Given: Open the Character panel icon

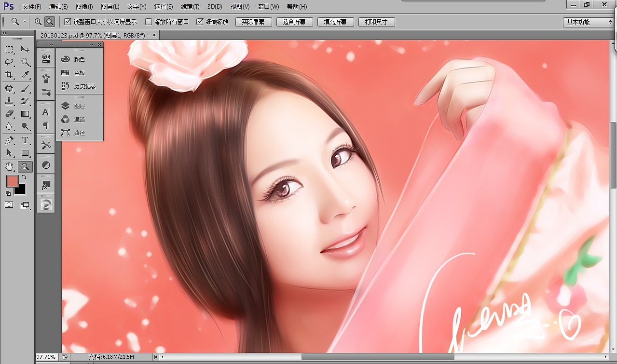Looking at the screenshot, I should [46, 112].
